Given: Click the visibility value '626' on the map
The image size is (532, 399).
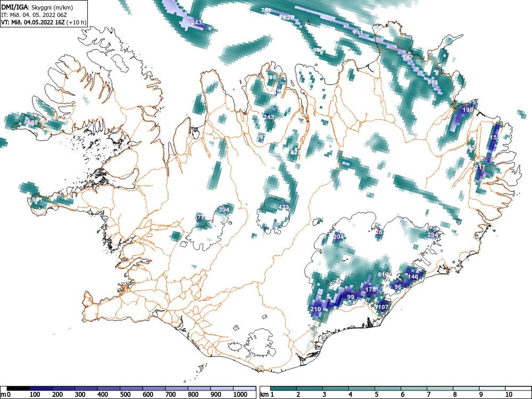Looking at the screenshot, I should point(288,18).
